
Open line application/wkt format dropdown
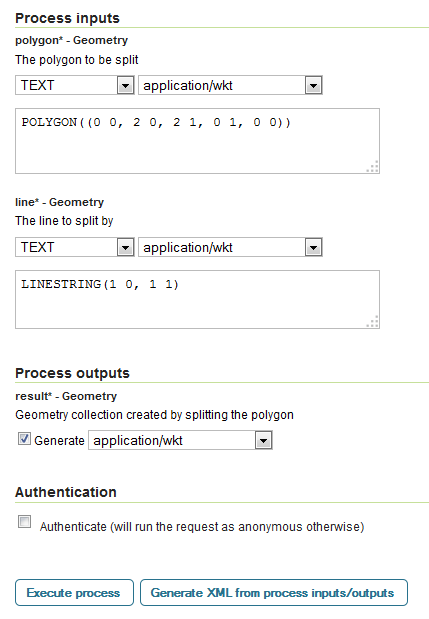230,247
